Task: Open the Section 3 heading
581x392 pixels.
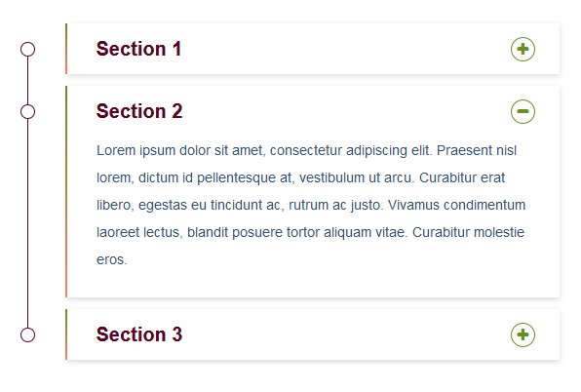Action: point(139,334)
